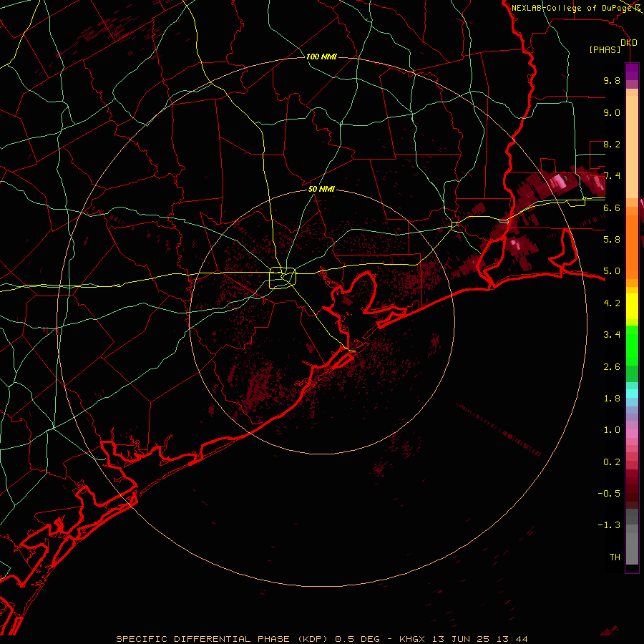Click the 1.8 scale value
The width and height of the screenshot is (644, 644).
tap(612, 399)
